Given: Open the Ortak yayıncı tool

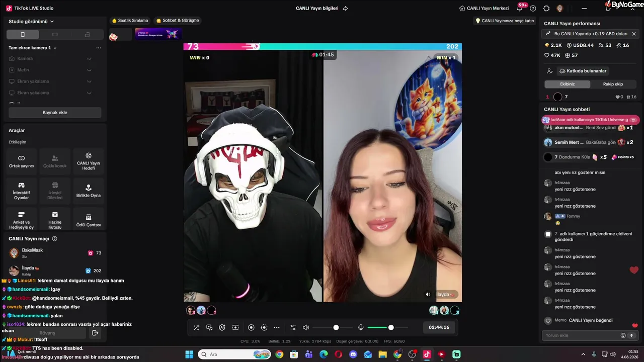Looking at the screenshot, I should [21, 161].
